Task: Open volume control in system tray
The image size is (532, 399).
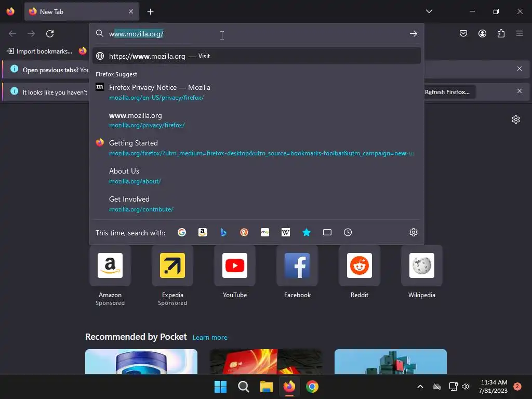Action: click(x=465, y=387)
